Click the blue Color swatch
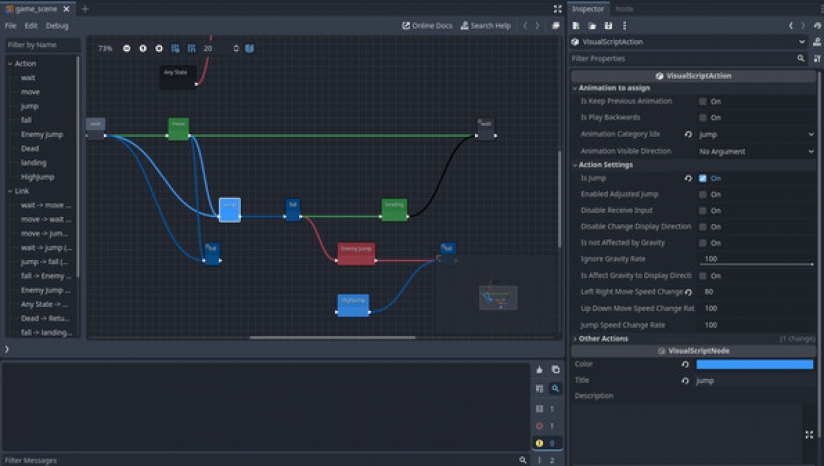The height and width of the screenshot is (466, 824). point(754,364)
